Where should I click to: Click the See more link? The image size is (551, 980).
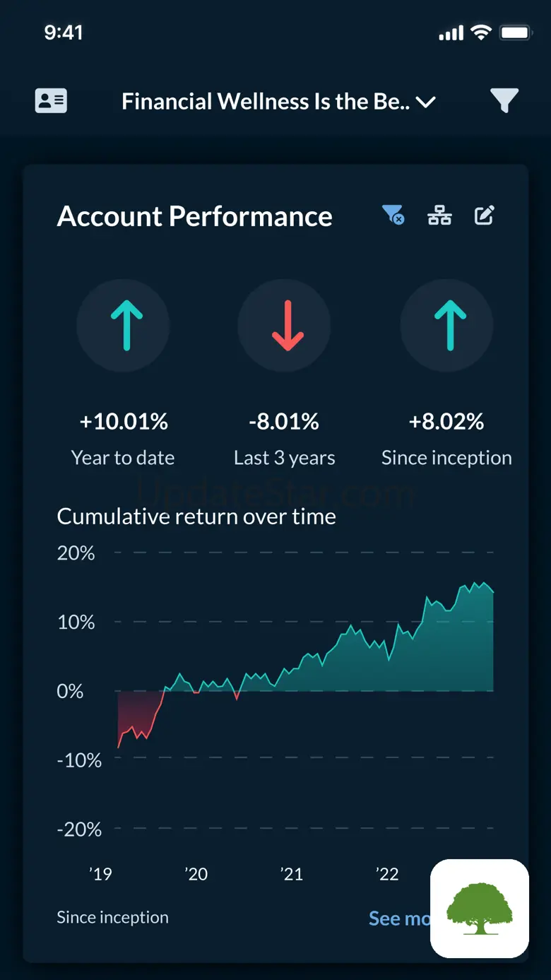point(398,918)
